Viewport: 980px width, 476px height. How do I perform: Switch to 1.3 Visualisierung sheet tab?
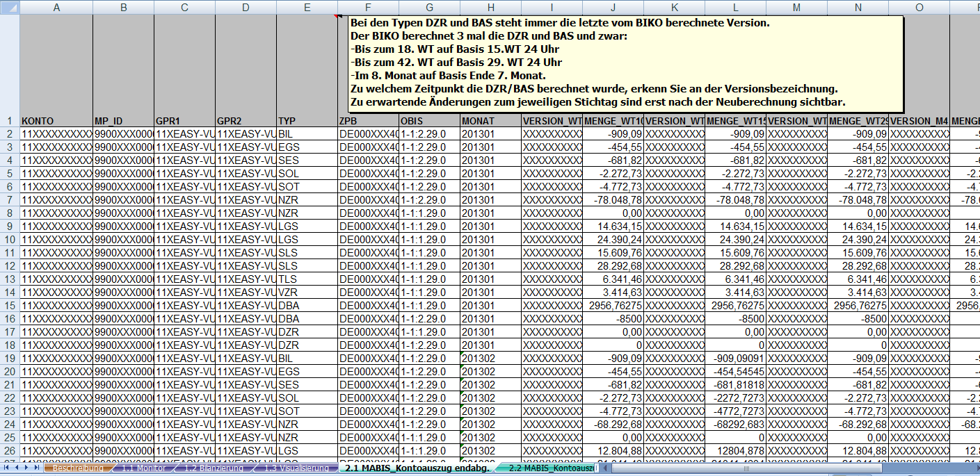click(296, 468)
